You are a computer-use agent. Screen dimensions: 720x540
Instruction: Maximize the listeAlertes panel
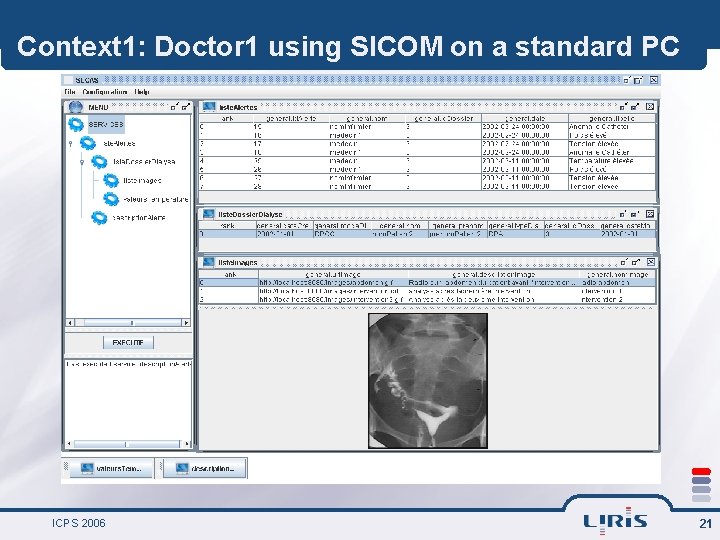tap(635, 107)
